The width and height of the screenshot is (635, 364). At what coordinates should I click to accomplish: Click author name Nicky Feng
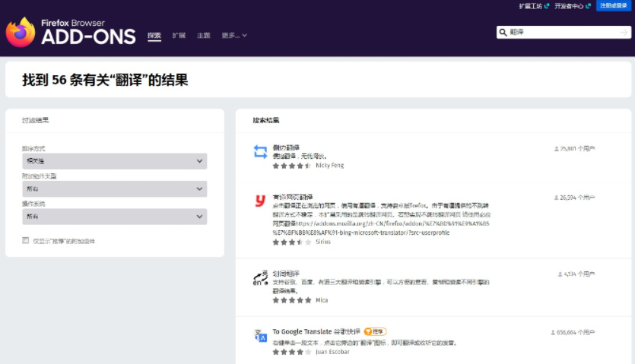point(329,166)
